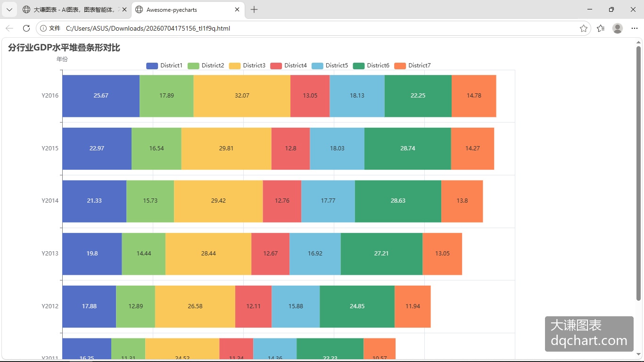This screenshot has width=644, height=362.
Task: Click the Y2014 District6 segment 28.63
Action: pos(398,201)
